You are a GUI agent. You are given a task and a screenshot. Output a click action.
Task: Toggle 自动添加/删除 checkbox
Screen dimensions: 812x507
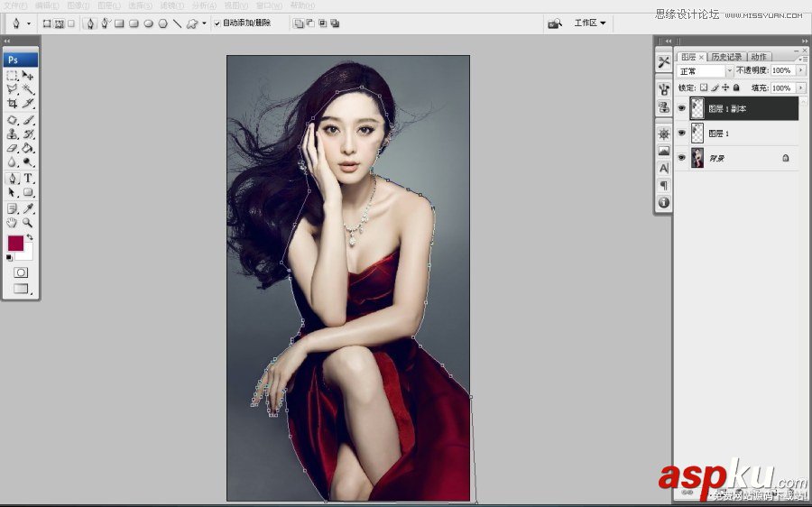pyautogui.click(x=217, y=23)
